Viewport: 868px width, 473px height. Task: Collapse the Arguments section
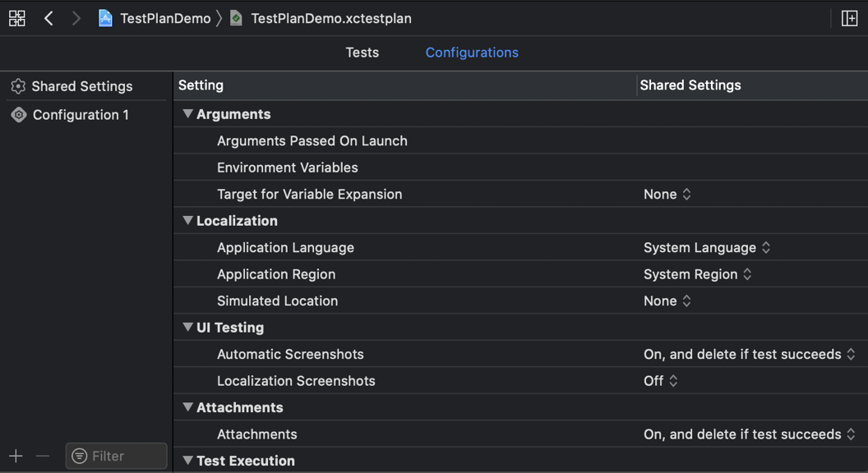tap(187, 114)
